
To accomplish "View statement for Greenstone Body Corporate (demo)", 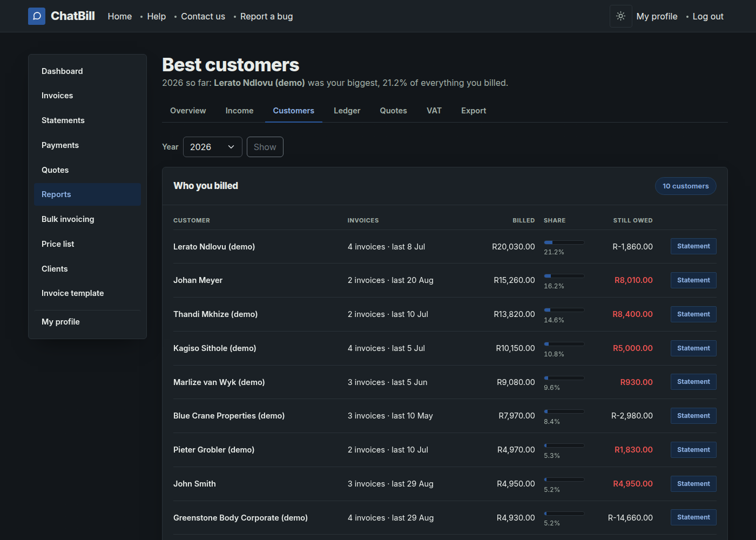I will (693, 517).
